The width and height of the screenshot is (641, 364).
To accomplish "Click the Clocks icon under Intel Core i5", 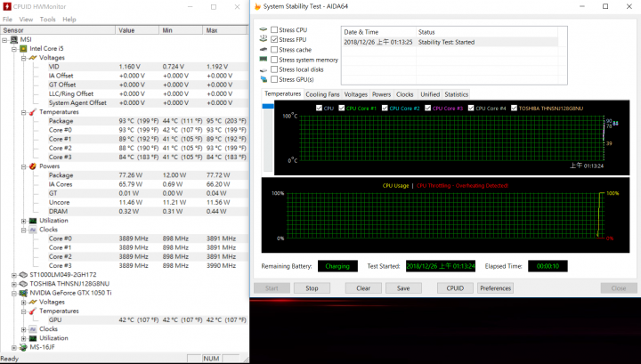I will tap(33, 230).
